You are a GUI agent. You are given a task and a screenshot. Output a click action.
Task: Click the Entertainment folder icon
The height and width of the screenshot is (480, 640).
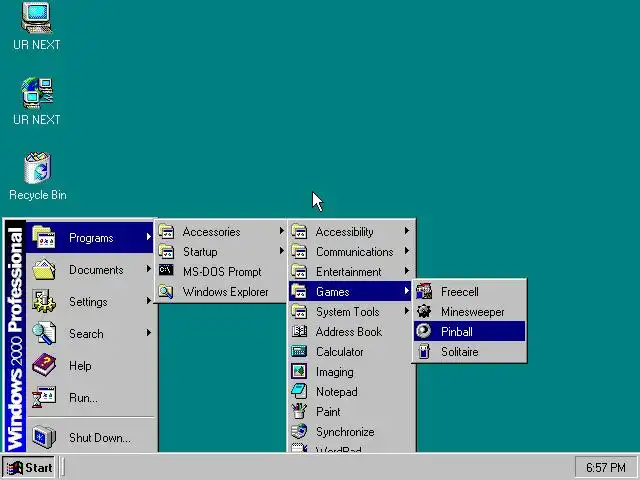click(x=299, y=271)
